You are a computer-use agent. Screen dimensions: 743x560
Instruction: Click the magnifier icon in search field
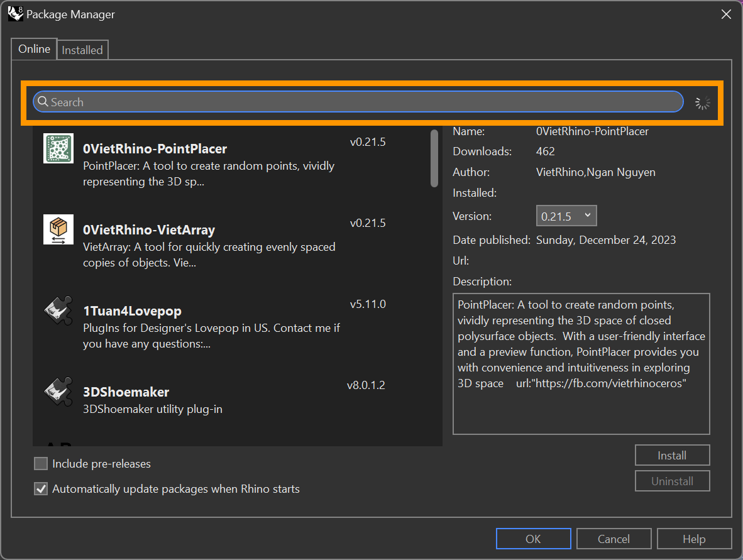pyautogui.click(x=43, y=102)
